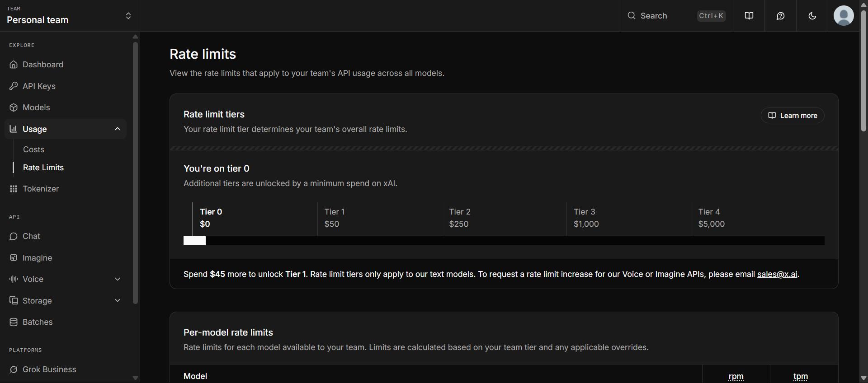The width and height of the screenshot is (868, 383).
Task: Click the Voice waveform icon
Action: point(14,279)
